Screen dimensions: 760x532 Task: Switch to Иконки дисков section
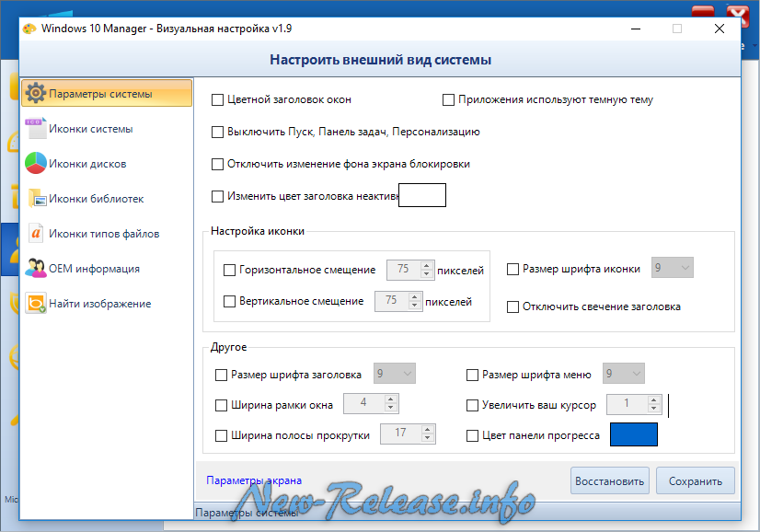(107, 164)
